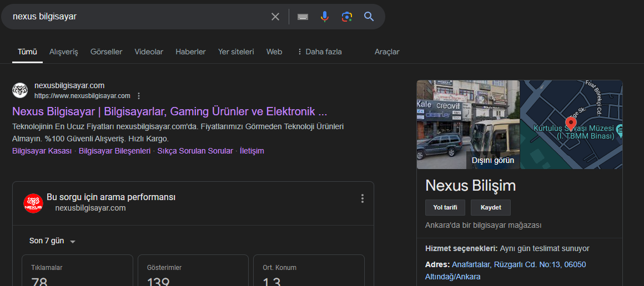Click the Nexus Bilişim business title

(470, 186)
